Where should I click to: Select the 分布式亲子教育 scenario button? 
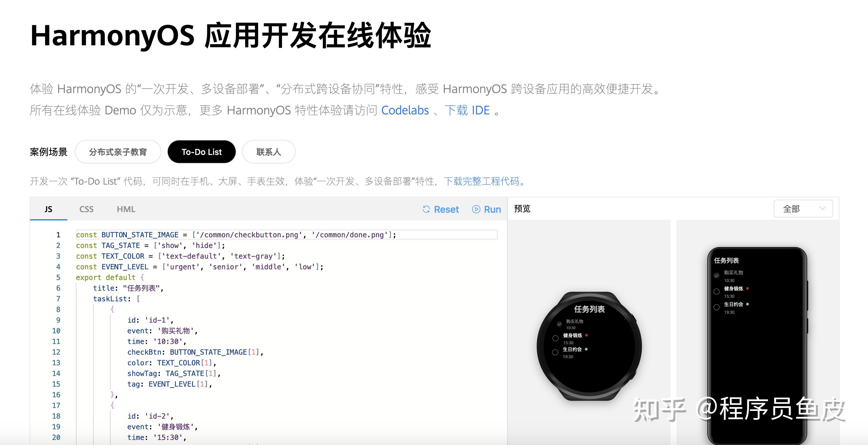(118, 152)
